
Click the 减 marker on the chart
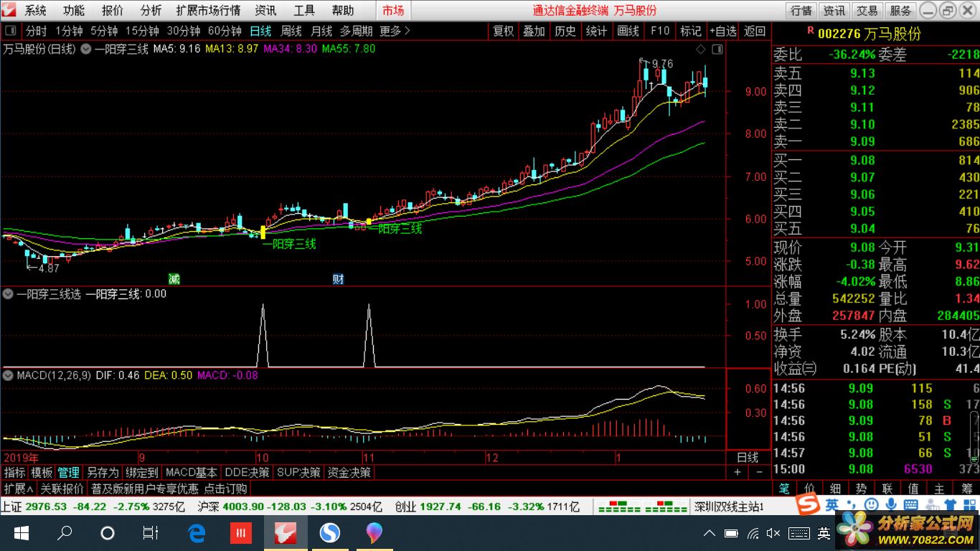174,278
